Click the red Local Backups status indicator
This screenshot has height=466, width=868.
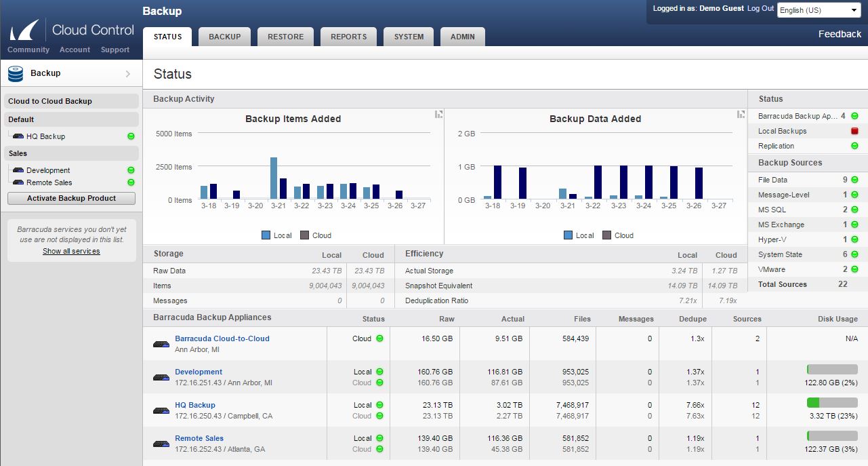coord(854,131)
